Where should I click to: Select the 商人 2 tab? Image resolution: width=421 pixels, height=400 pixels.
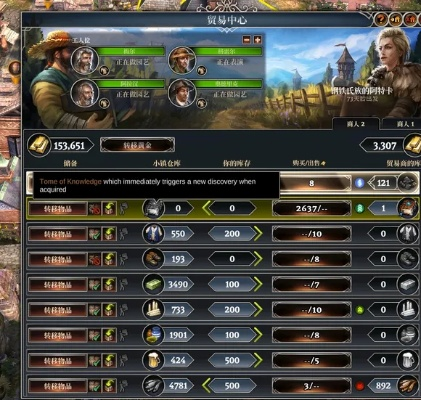[356, 124]
